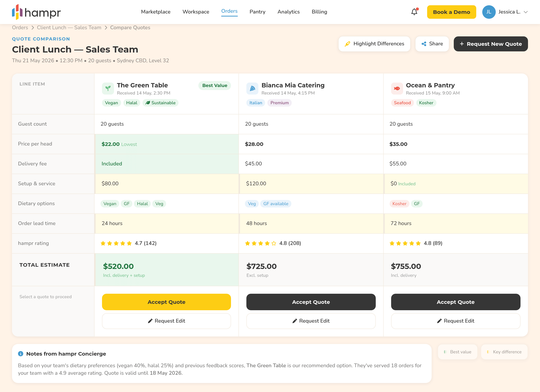Click the Share button
Screen dimensions: 540x392
click(x=432, y=44)
